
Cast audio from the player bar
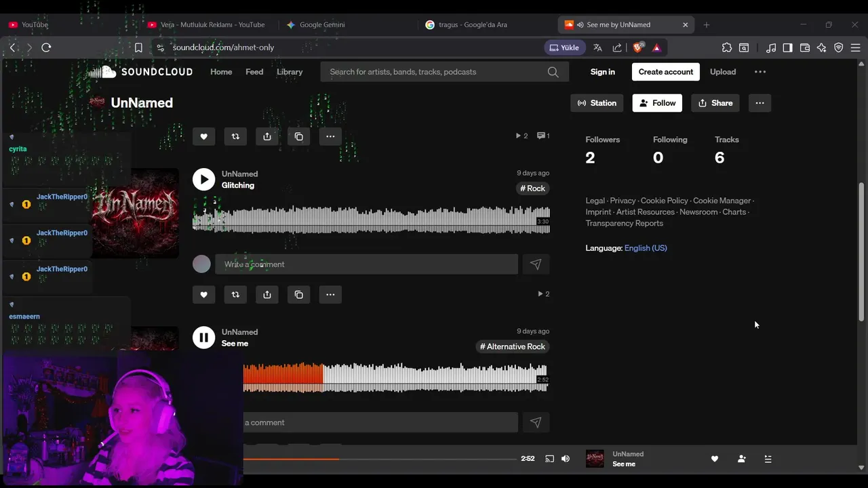[x=549, y=459]
